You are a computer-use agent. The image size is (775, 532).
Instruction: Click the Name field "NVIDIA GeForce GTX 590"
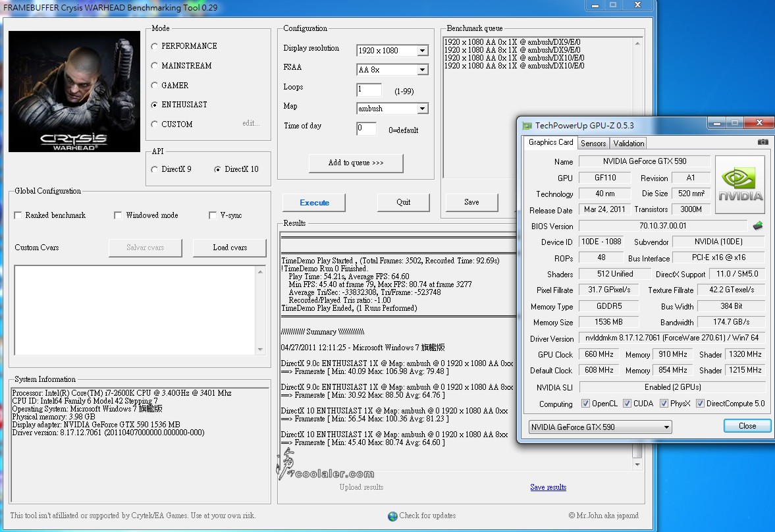coord(644,161)
